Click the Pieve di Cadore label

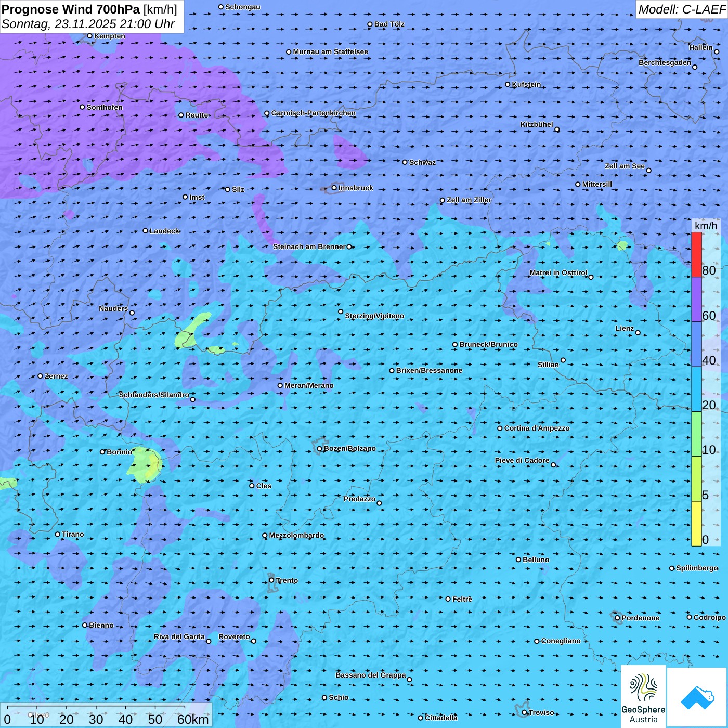pyautogui.click(x=522, y=460)
